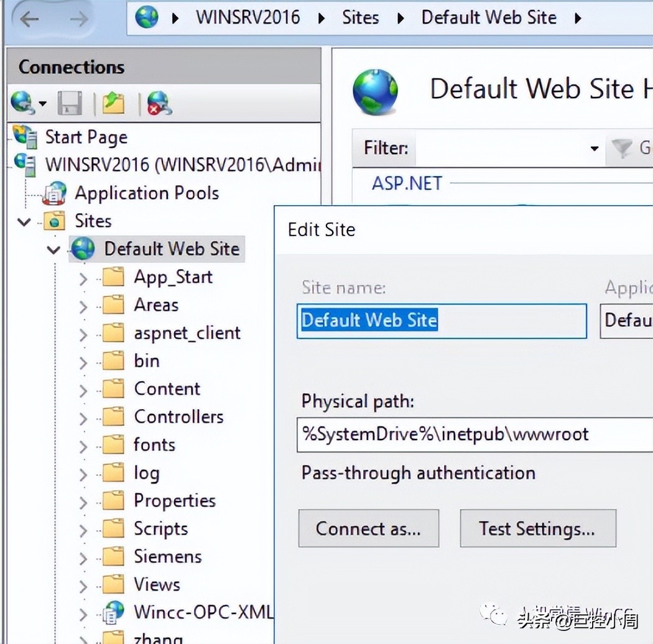Image resolution: width=653 pixels, height=644 pixels.
Task: Click the App_Start folder icon
Action: click(113, 277)
